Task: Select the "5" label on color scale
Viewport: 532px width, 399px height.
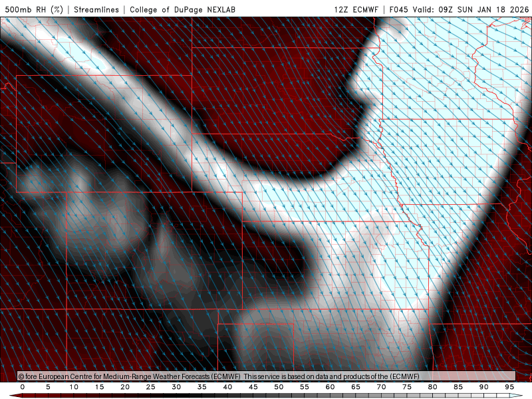Action: pos(48,387)
